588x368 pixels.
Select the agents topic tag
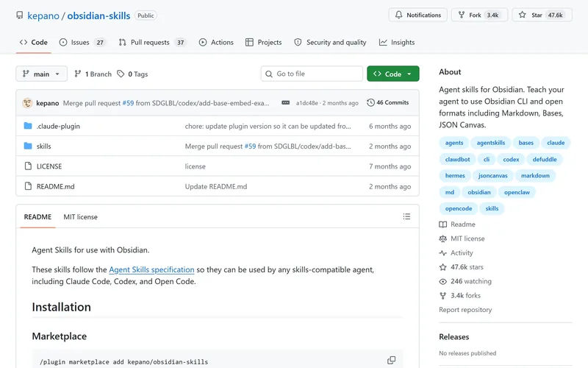pos(454,143)
